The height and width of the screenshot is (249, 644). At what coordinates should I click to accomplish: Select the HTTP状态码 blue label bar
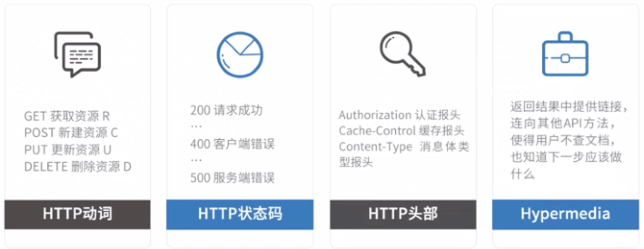tap(240, 214)
